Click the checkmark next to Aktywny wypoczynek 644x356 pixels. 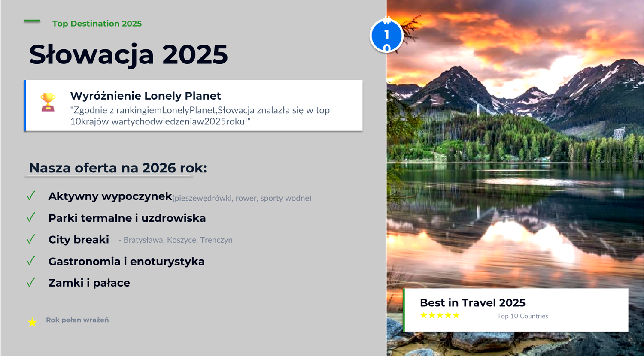point(31,196)
